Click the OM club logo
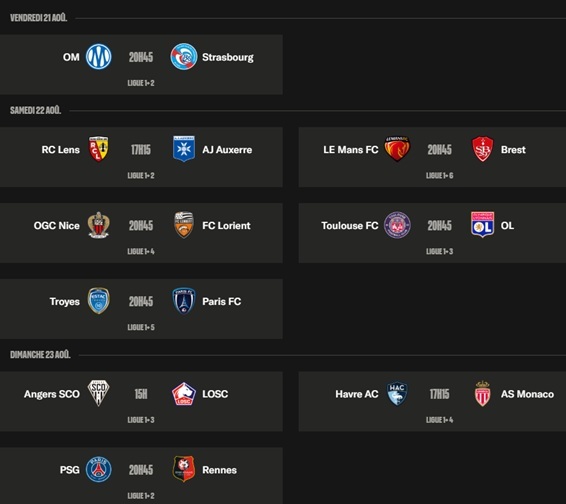 point(99,57)
